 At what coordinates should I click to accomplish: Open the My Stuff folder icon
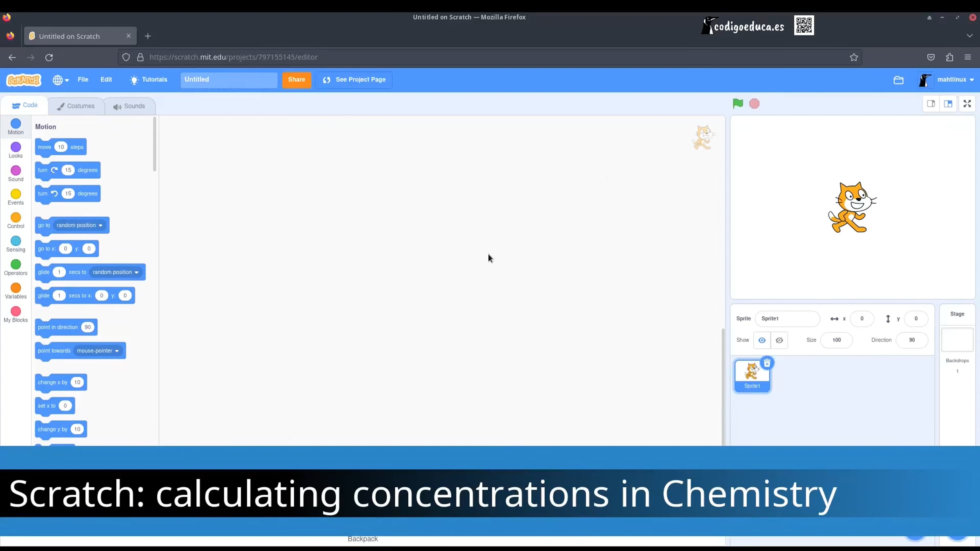pos(898,80)
